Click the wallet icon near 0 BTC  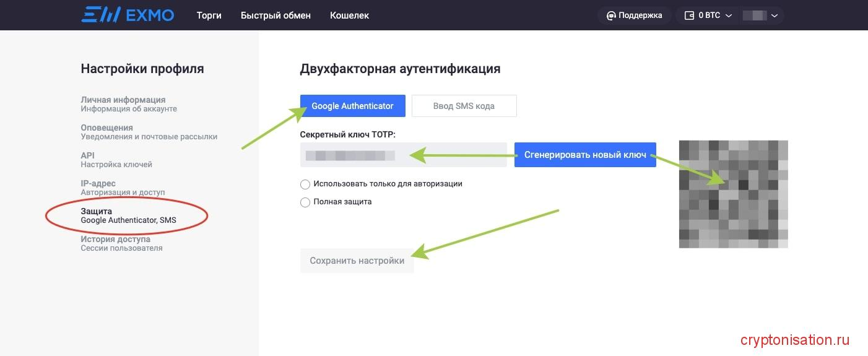tap(689, 15)
